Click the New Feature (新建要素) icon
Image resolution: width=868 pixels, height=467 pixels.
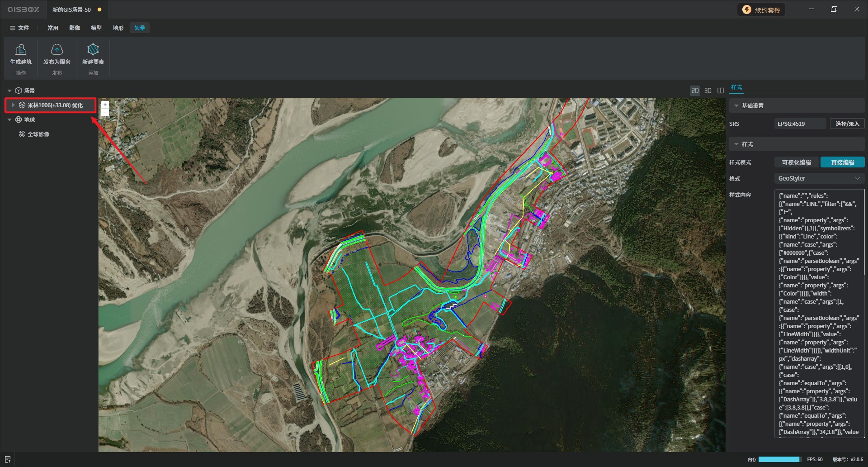(x=93, y=49)
